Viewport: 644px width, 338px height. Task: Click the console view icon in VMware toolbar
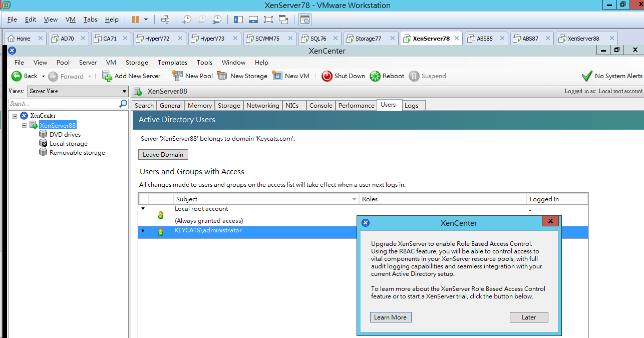pyautogui.click(x=305, y=20)
